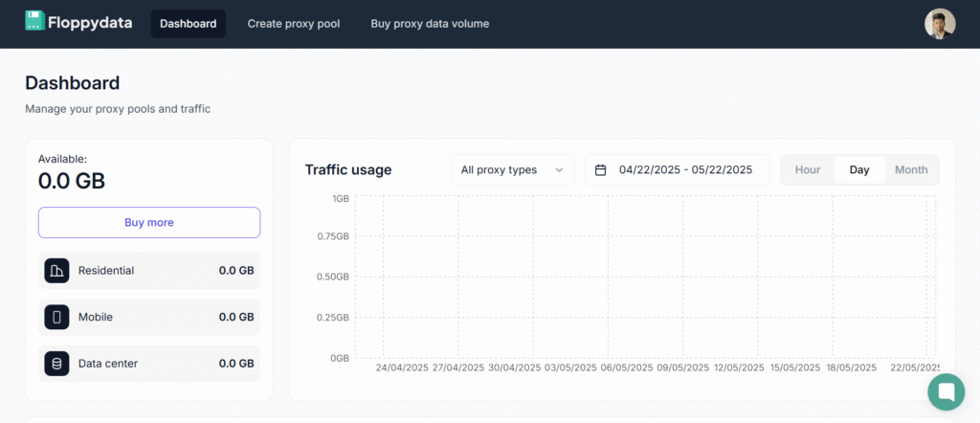
Task: Click the Residential label text
Action: (x=106, y=271)
